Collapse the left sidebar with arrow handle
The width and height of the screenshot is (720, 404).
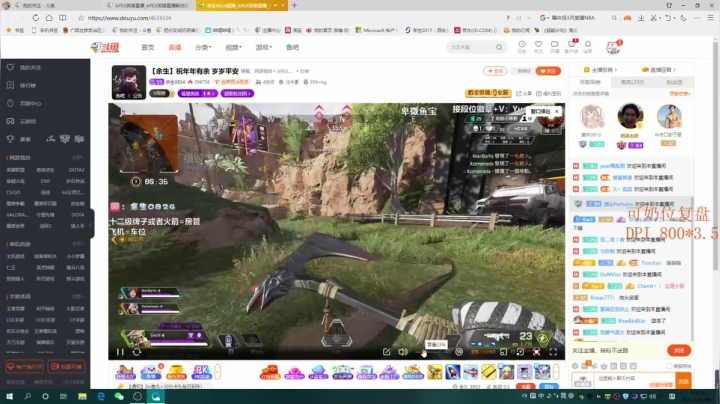click(x=91, y=224)
